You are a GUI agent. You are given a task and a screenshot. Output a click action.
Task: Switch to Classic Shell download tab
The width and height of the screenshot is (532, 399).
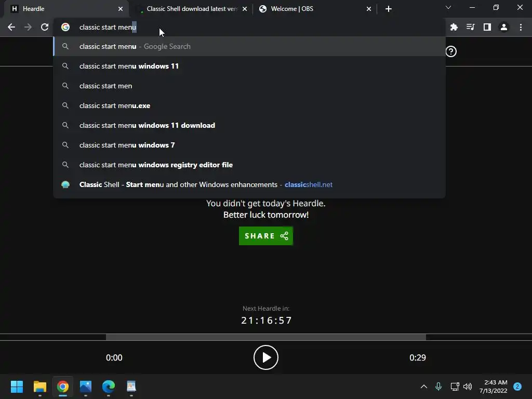coord(192,9)
